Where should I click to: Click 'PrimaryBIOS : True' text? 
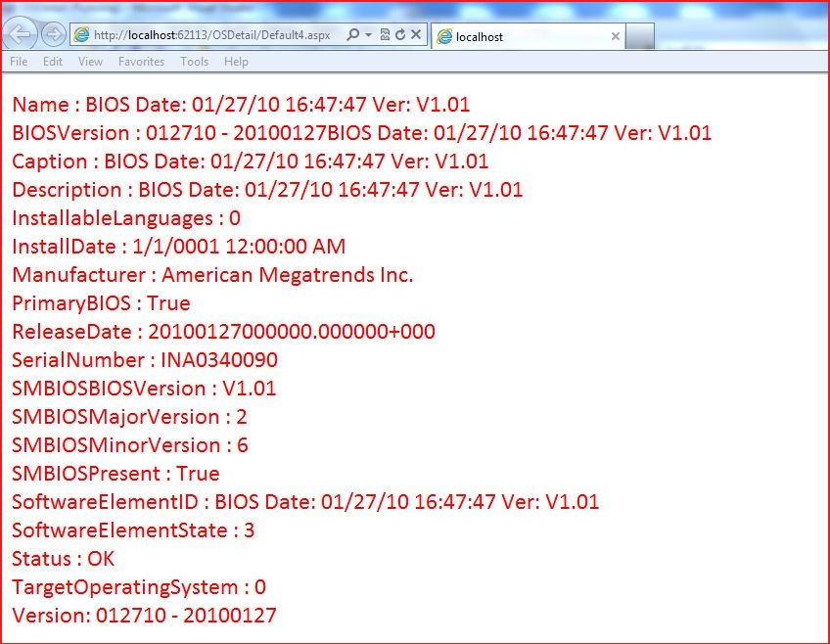tap(101, 303)
